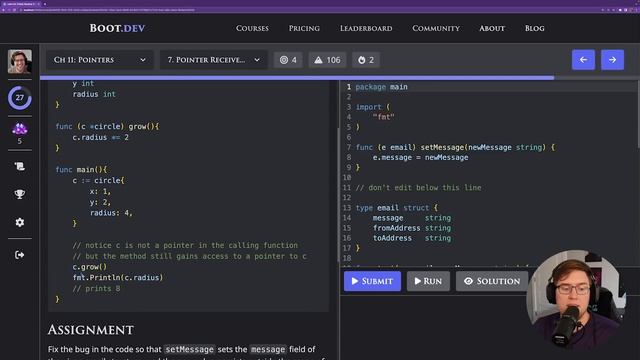Screen dimensions: 640x360
Task: Open the purple gems icon
Action: pos(20,129)
